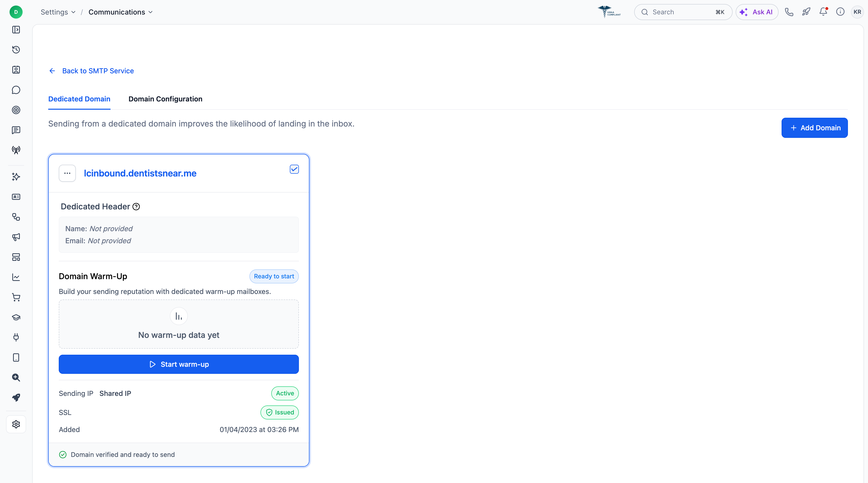Image resolution: width=868 pixels, height=483 pixels.
Task: Open the message lines icon in sidebar
Action: [x=16, y=130]
